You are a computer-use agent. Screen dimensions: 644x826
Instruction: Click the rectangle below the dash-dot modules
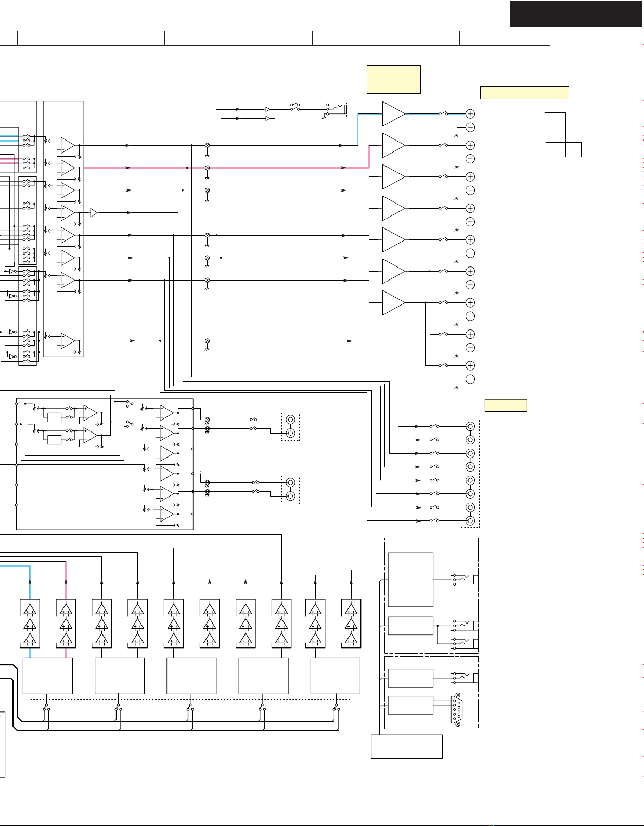[x=407, y=746]
